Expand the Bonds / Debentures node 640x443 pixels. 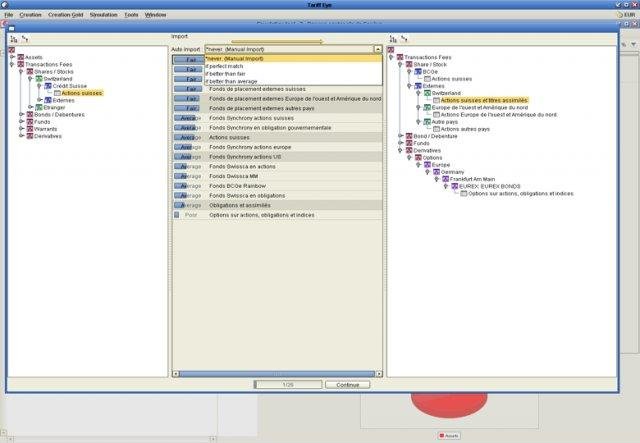tap(22, 115)
